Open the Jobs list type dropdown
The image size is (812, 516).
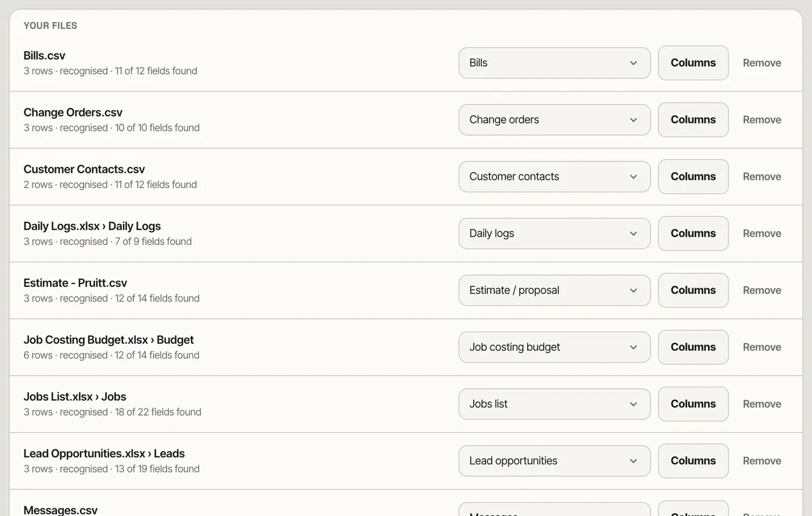click(x=554, y=404)
